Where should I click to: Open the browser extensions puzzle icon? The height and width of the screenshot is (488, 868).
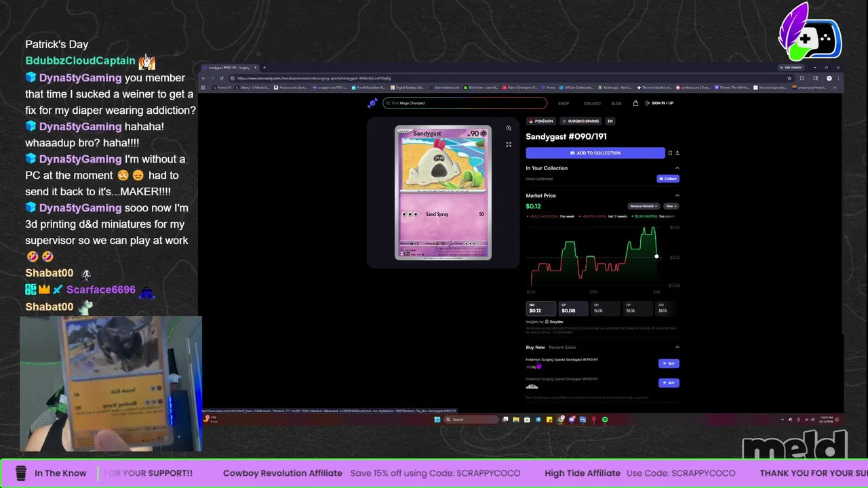click(x=802, y=78)
